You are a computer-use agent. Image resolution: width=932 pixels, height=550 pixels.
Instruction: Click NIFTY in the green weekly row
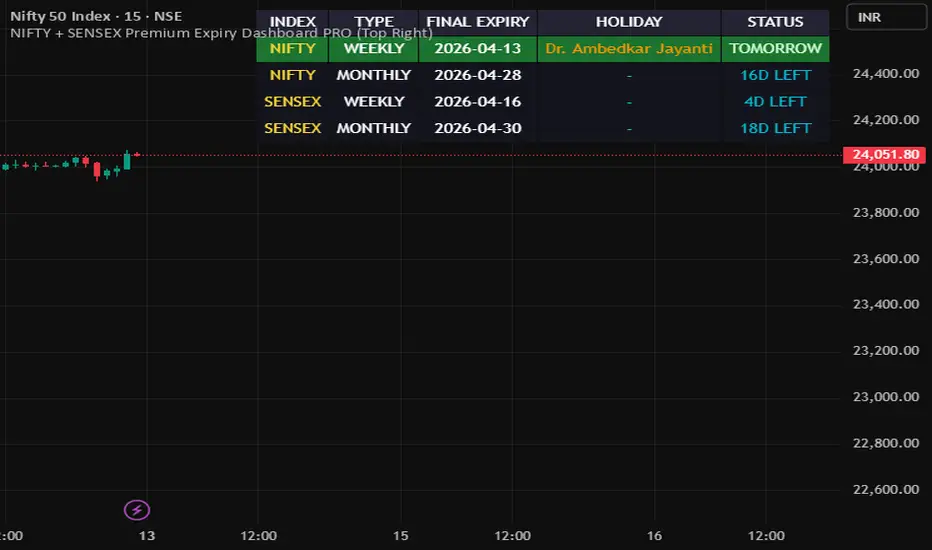coord(292,49)
